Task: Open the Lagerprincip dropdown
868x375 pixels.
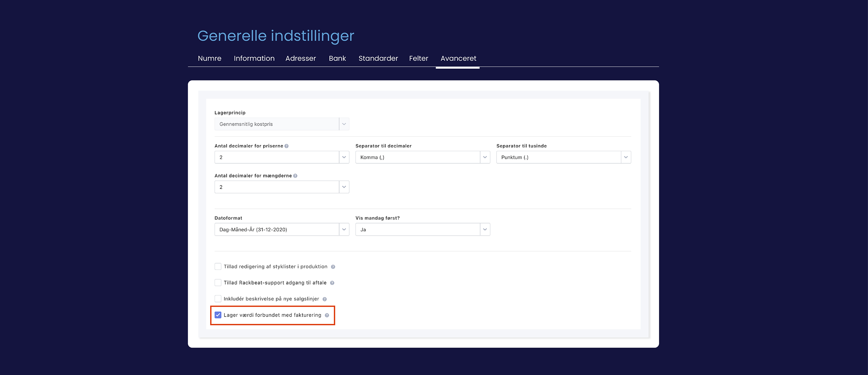Action: (x=282, y=124)
